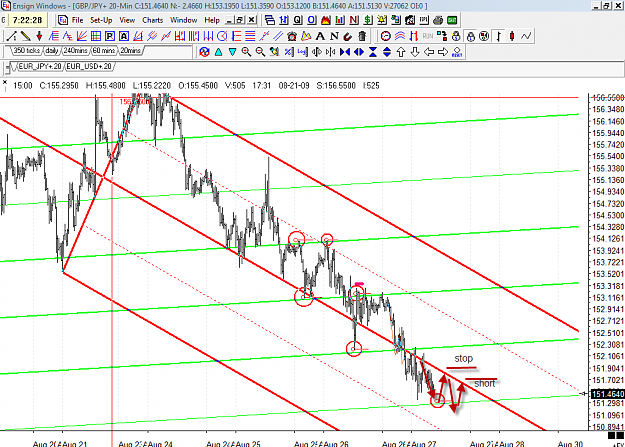Image resolution: width=625 pixels, height=447 pixels.
Task: Select the trend line drawing tool
Action: (x=11, y=36)
